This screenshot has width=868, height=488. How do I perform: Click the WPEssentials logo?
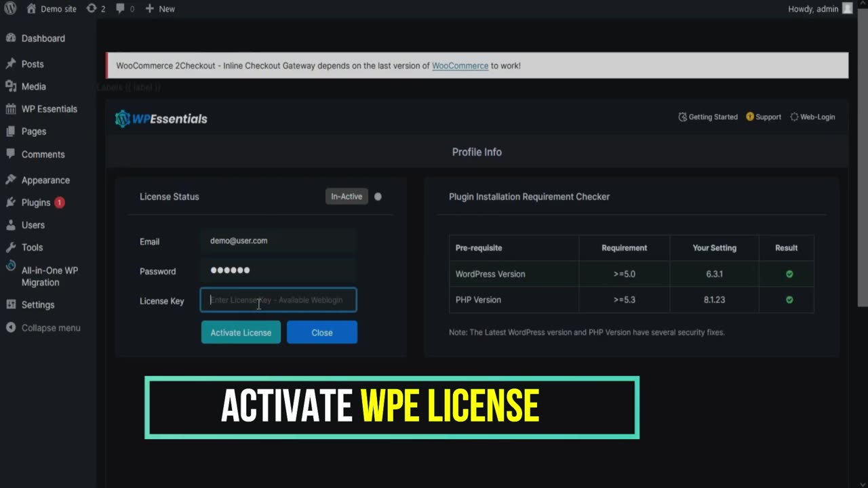coord(161,119)
